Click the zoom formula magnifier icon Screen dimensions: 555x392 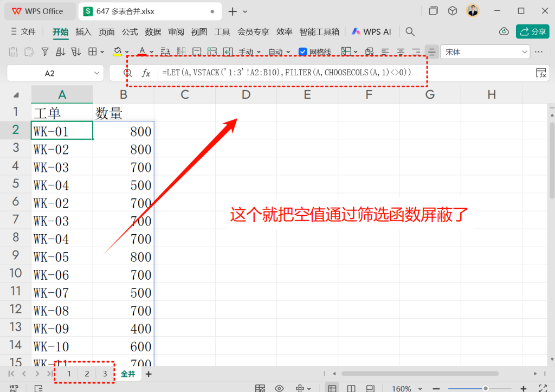[x=128, y=73]
